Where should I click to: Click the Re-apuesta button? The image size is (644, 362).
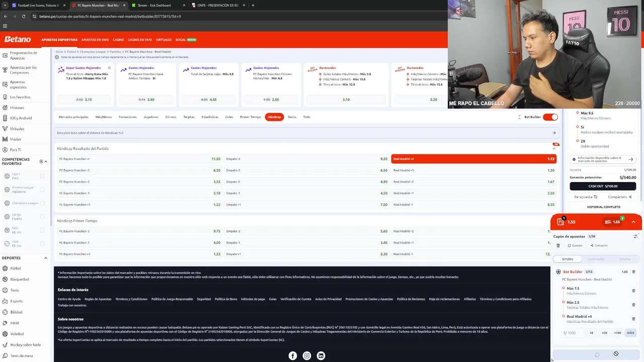coord(586,197)
